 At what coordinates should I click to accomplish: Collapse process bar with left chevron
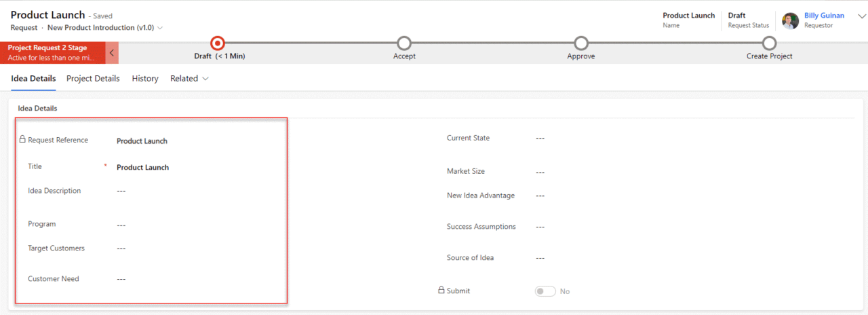tap(112, 53)
